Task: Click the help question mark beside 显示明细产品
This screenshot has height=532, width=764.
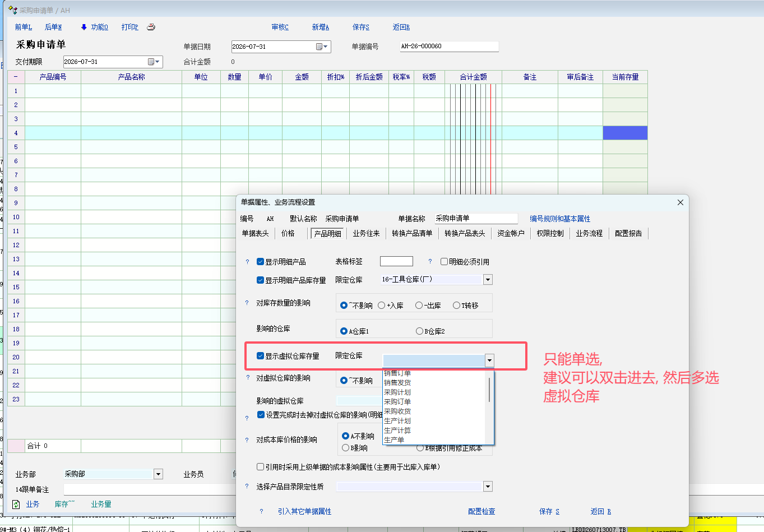Action: tap(247, 262)
